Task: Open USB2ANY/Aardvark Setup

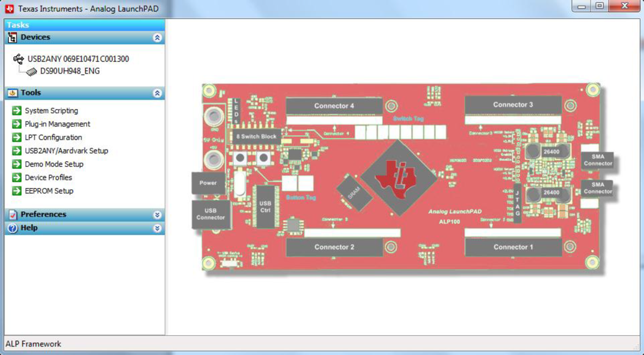Action: [x=66, y=151]
